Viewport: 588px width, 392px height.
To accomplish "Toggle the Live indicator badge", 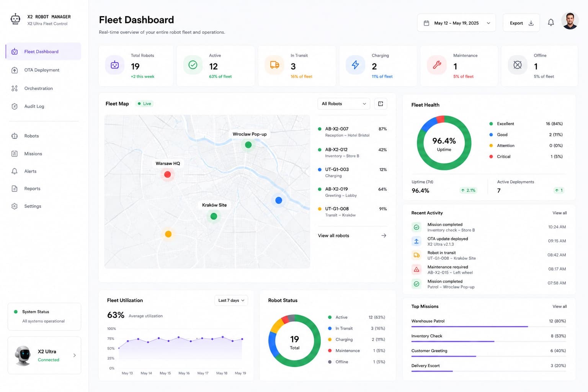I will (144, 104).
